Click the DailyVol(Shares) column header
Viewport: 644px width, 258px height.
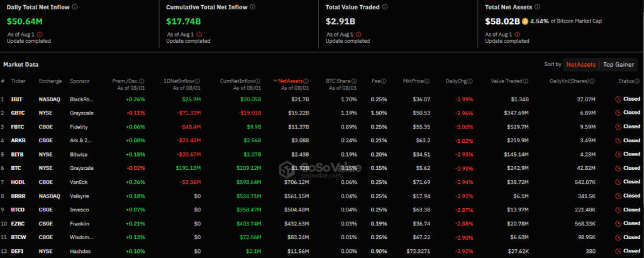(x=570, y=81)
